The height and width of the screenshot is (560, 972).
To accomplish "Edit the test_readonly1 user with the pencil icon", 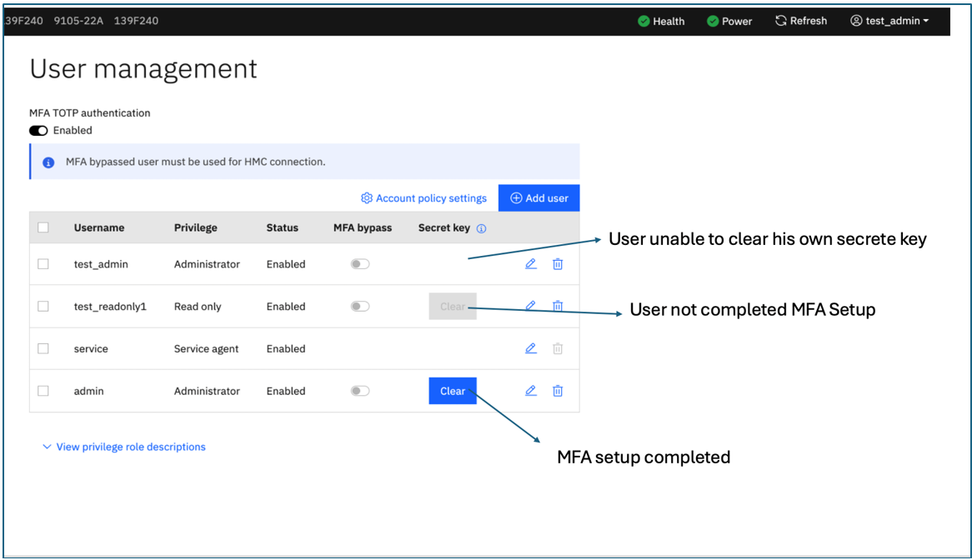I will (x=531, y=306).
